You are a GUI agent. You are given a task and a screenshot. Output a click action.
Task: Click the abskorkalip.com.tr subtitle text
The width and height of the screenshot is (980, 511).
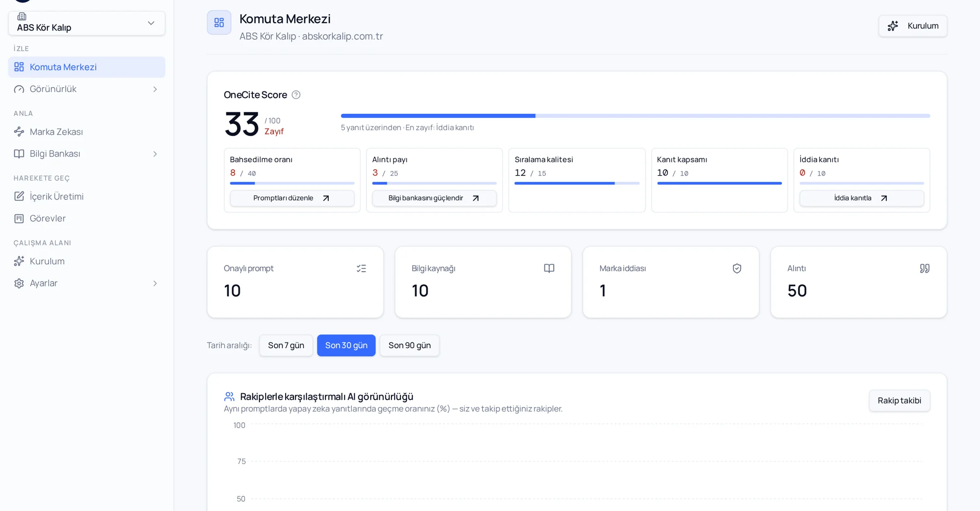pos(343,36)
